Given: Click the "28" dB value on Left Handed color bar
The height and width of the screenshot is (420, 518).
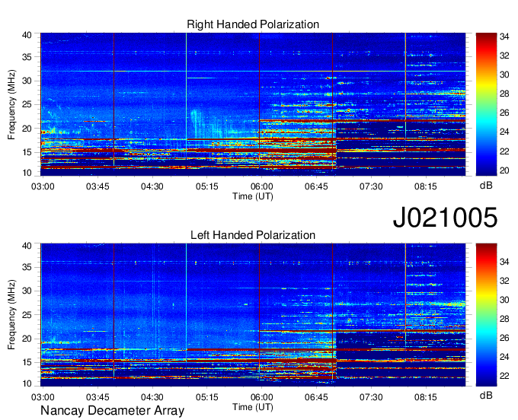Looking at the screenshot, I should (504, 319).
